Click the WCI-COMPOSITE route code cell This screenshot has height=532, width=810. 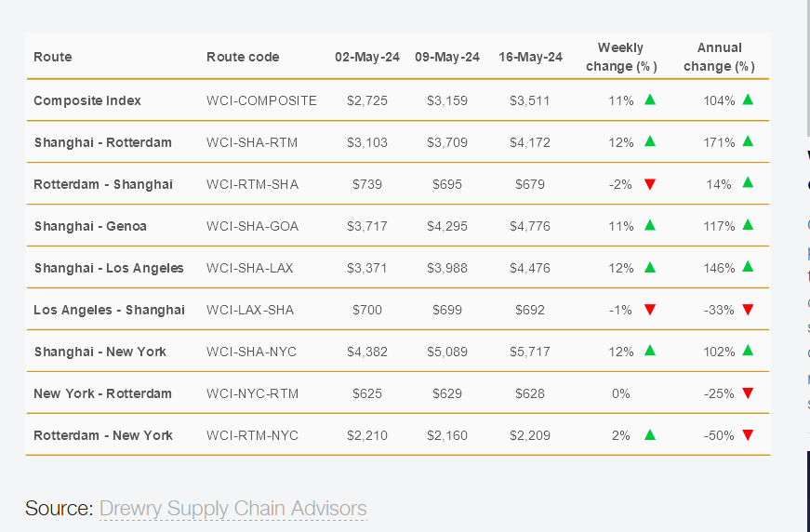(x=261, y=100)
